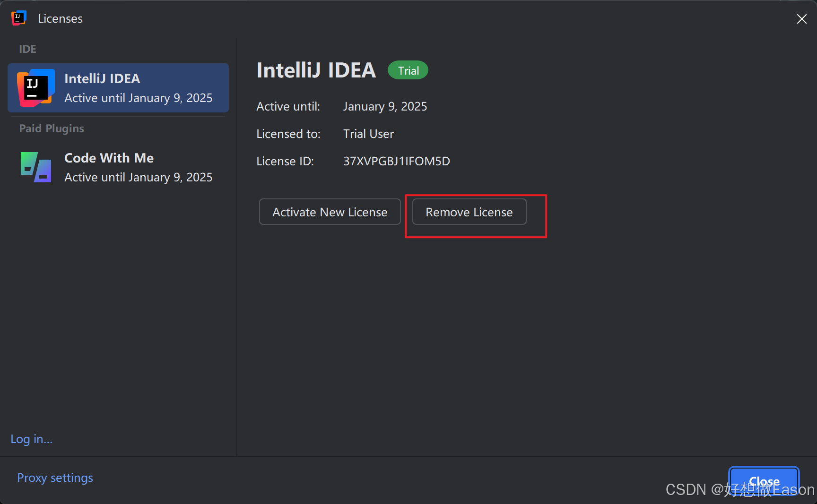
Task: Click the IntelliJ IDEA title bar logo
Action: pyautogui.click(x=18, y=18)
